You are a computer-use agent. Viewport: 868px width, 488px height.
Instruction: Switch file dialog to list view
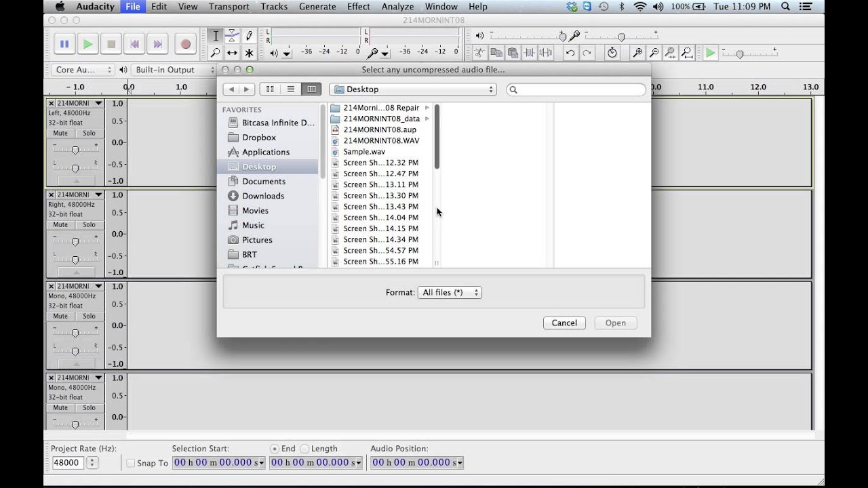[291, 89]
